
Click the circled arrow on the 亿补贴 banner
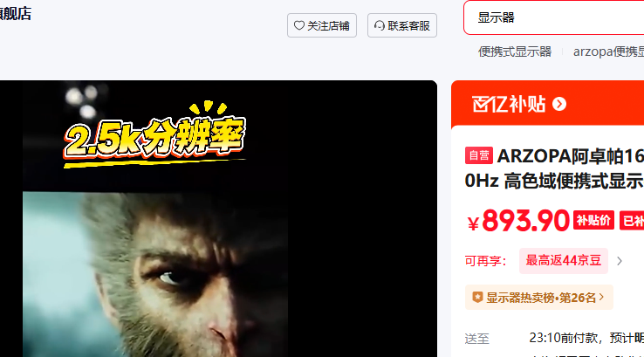pyautogui.click(x=559, y=104)
